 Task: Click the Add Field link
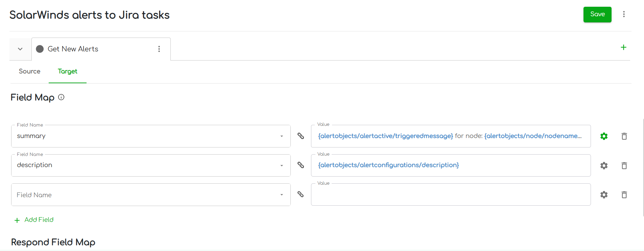click(x=34, y=220)
